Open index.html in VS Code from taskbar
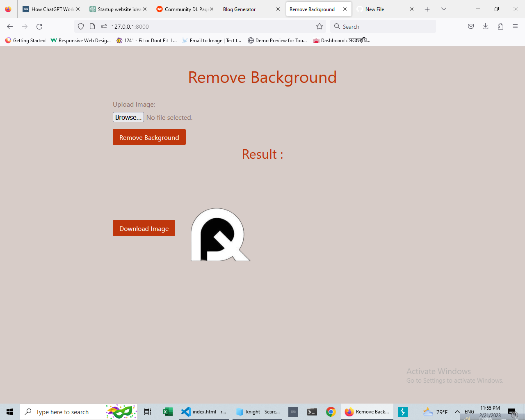The height and width of the screenshot is (420, 525). click(x=204, y=412)
